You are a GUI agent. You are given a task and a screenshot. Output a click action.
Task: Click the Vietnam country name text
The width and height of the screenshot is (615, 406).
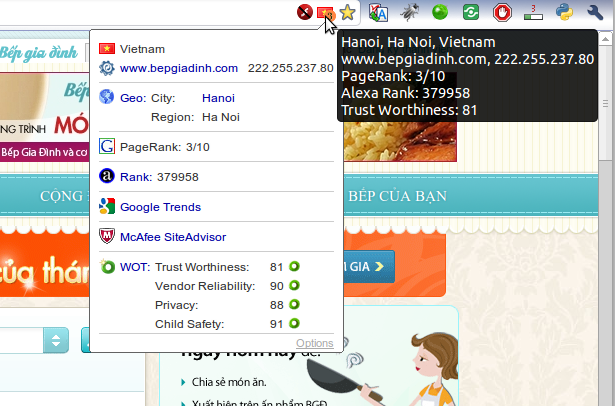click(x=142, y=49)
